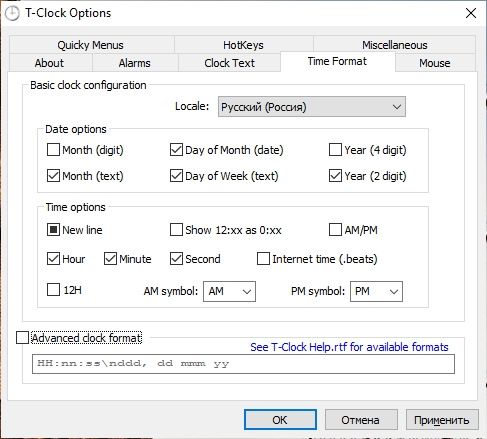The height and width of the screenshot is (439, 487).
Task: Switch to the Clock Text tab
Action: 229,63
